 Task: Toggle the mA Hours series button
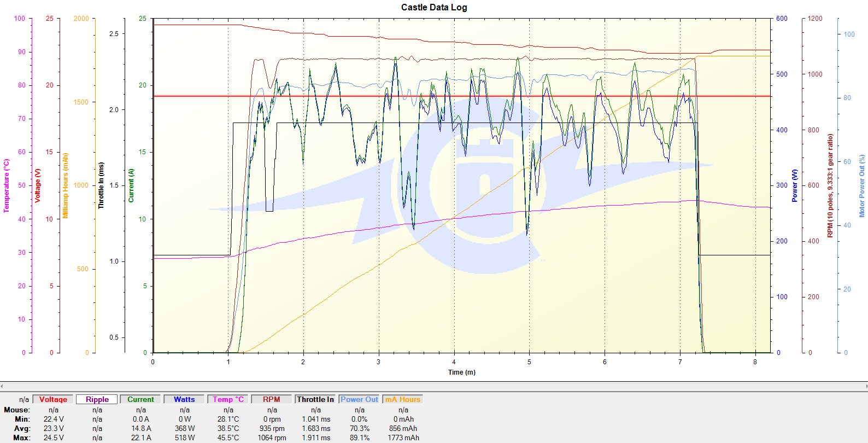click(403, 399)
